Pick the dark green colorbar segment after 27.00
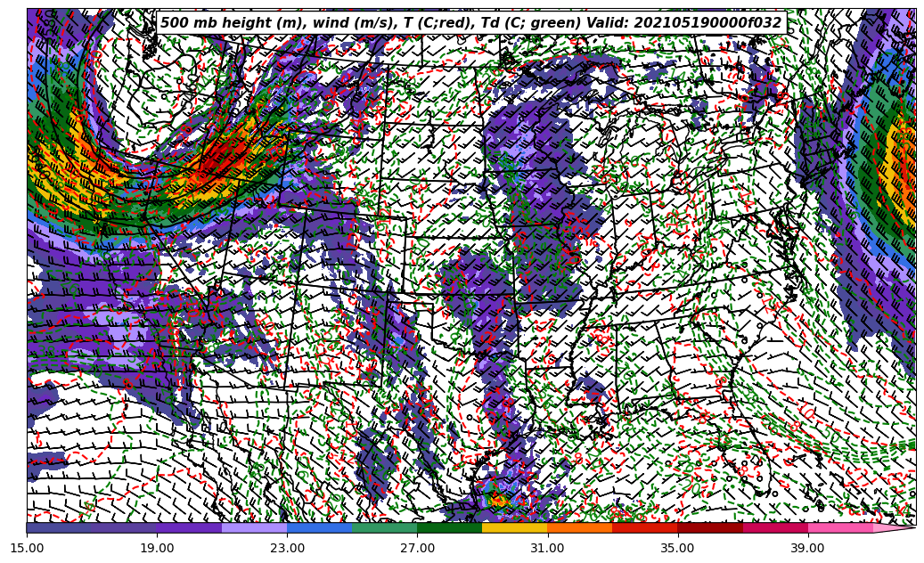Screen dimensions: 924x563 [449, 527]
